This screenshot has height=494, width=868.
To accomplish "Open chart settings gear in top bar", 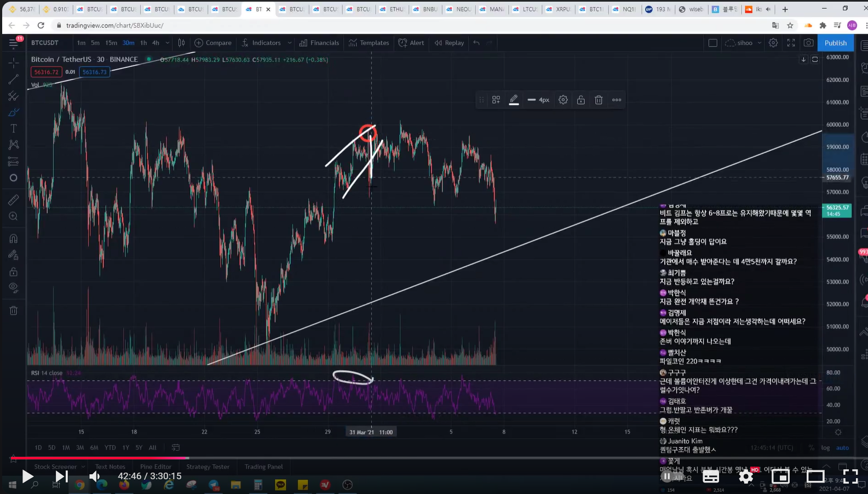I will tap(773, 43).
